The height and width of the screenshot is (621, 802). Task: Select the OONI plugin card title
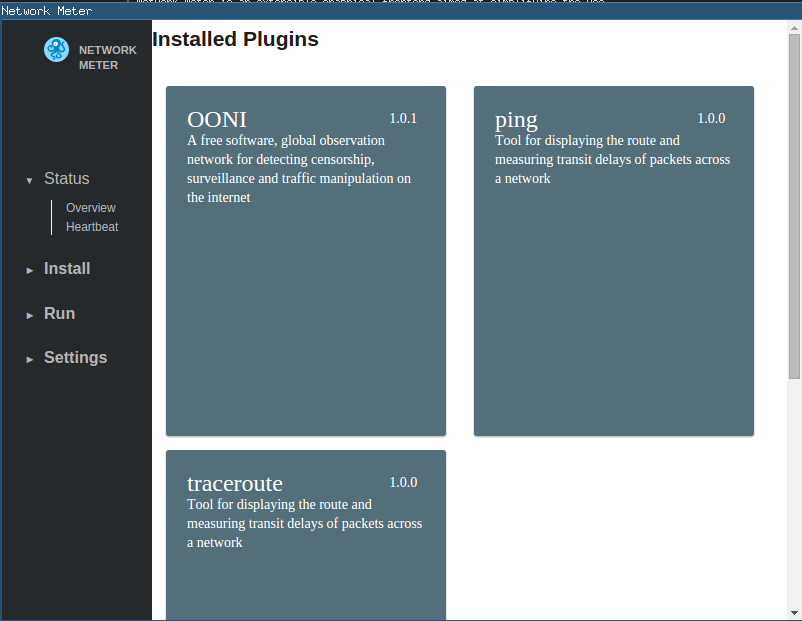pos(217,120)
